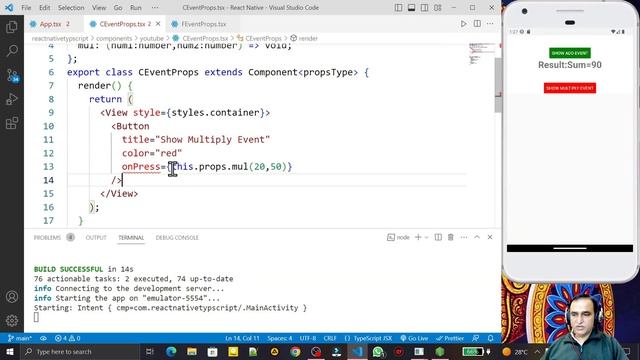Close the CEventProps.tsx tab
This screenshot has width=640, height=360.
pyautogui.click(x=158, y=24)
